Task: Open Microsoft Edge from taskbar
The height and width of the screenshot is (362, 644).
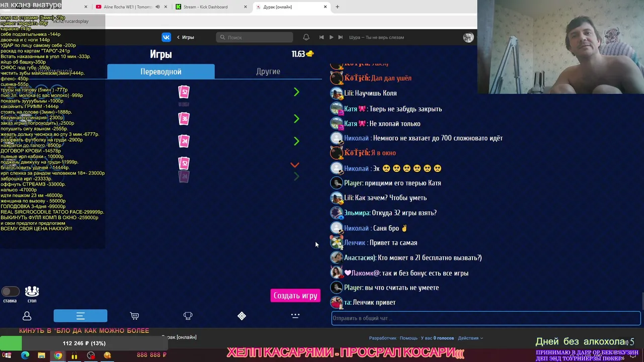Action: click(x=25, y=355)
